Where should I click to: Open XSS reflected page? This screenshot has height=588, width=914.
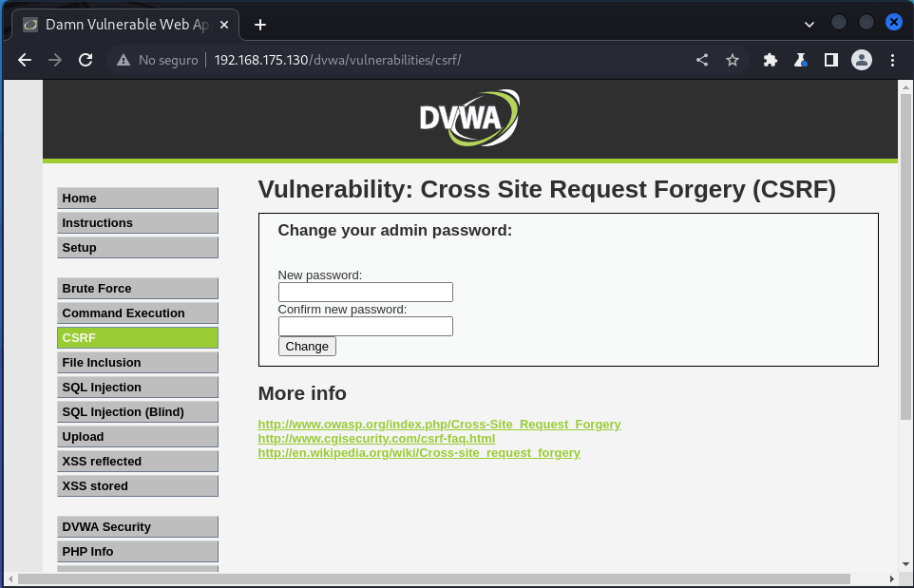138,461
